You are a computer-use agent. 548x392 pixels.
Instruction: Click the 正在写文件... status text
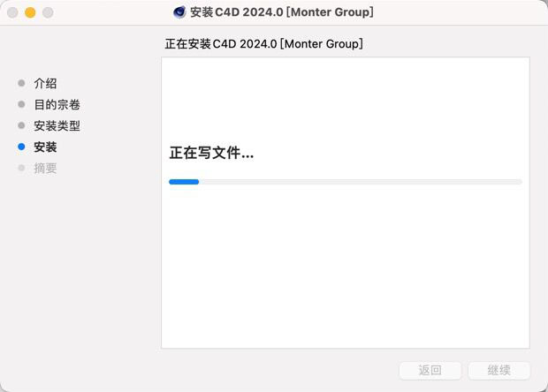211,153
